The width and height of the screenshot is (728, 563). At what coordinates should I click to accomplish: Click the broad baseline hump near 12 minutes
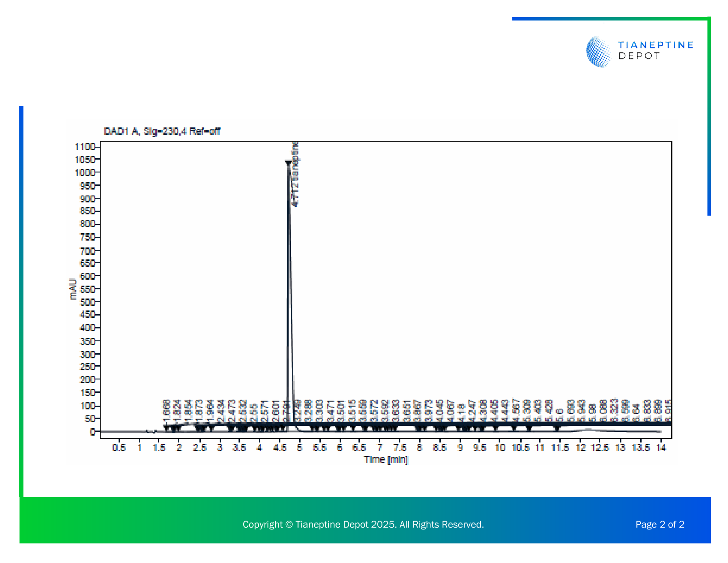pyautogui.click(x=588, y=430)
